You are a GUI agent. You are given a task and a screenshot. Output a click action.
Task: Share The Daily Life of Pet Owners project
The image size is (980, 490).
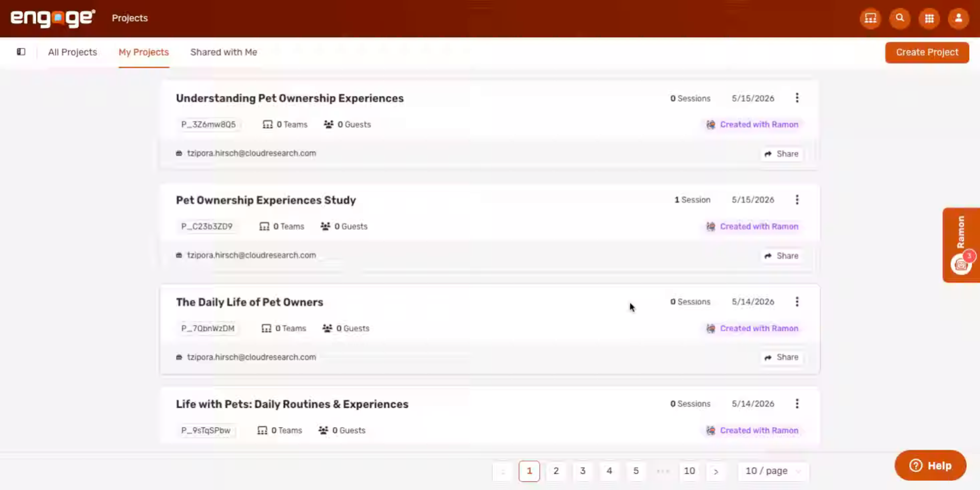pyautogui.click(x=781, y=357)
